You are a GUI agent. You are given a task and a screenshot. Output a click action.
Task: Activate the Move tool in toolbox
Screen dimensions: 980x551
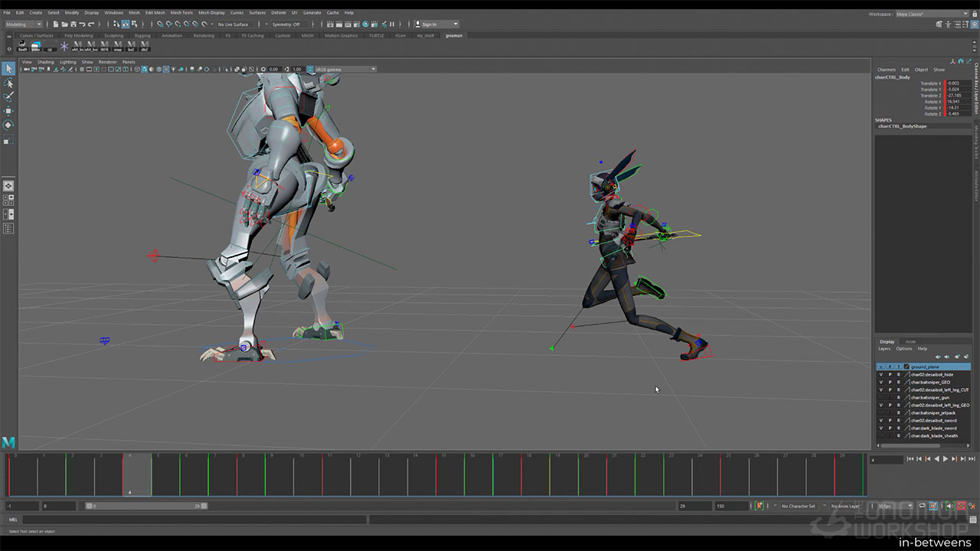(8, 111)
